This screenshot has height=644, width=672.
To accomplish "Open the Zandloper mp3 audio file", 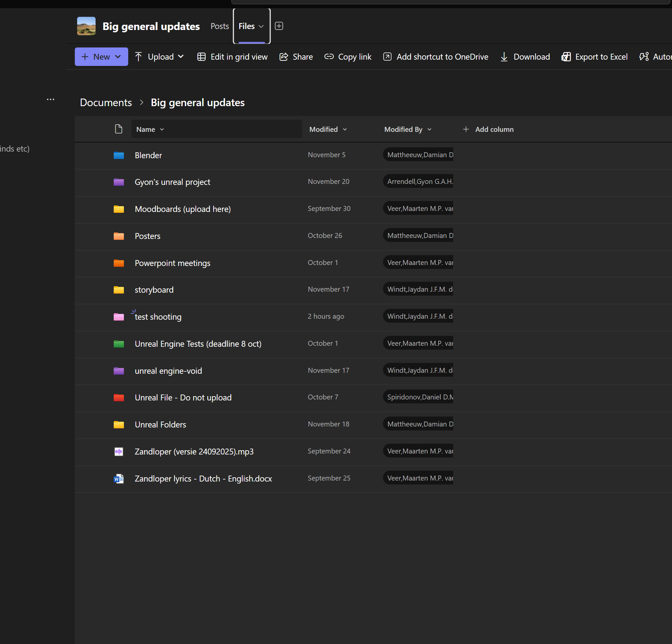I will point(194,452).
